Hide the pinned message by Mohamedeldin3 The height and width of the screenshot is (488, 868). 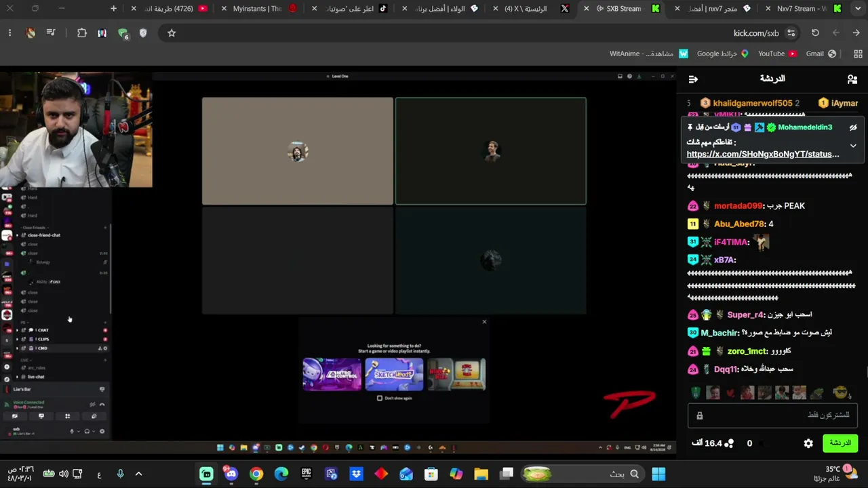pos(853,127)
